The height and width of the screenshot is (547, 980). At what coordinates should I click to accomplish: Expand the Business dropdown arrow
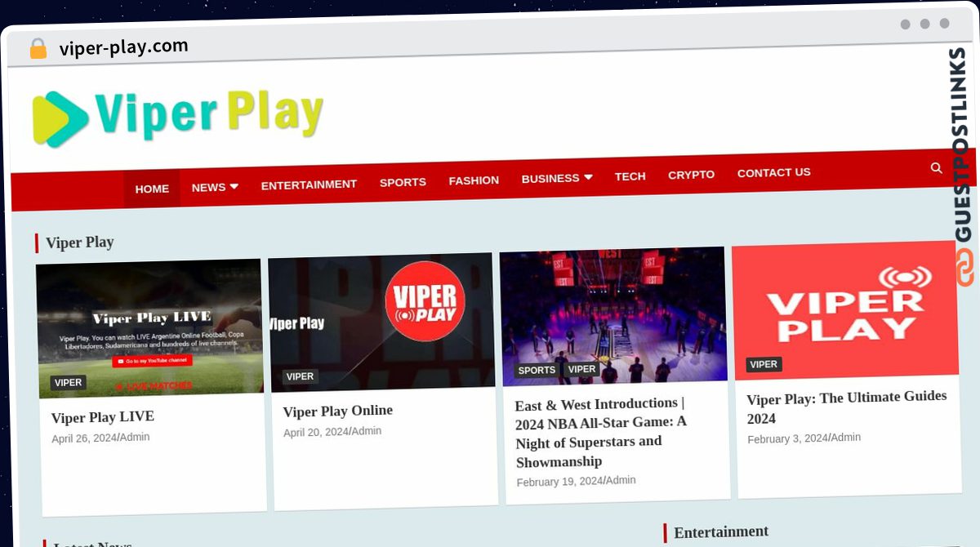click(x=588, y=177)
